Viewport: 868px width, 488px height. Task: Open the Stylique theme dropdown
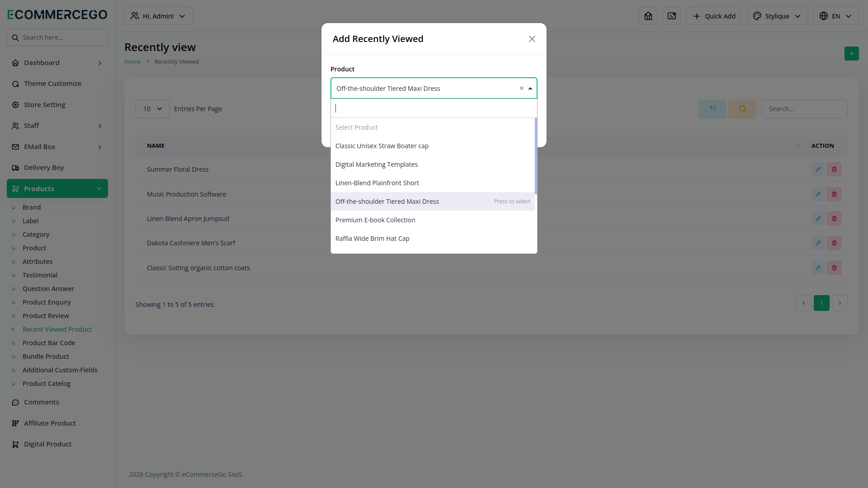coord(777,16)
